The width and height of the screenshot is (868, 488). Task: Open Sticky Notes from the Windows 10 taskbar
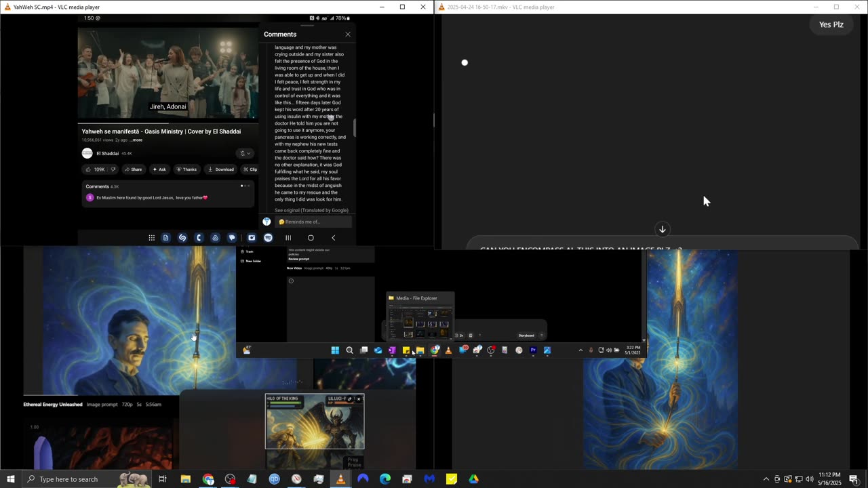pos(452,479)
